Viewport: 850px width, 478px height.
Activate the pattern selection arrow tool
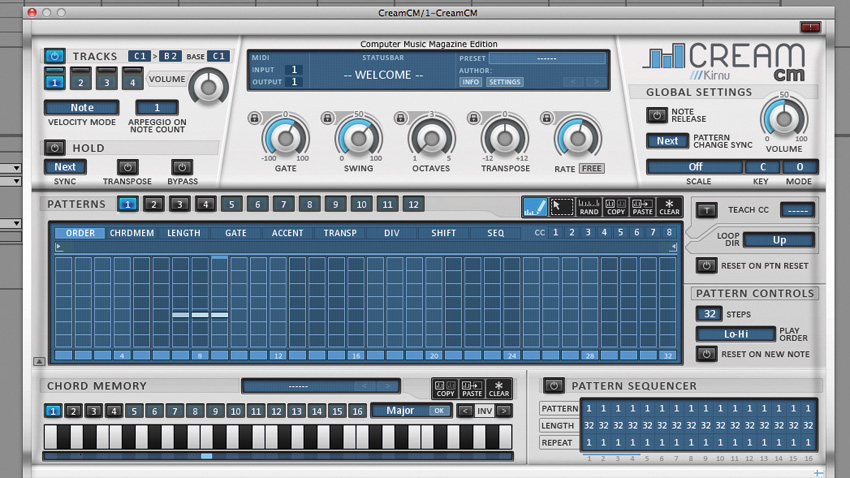click(x=562, y=206)
